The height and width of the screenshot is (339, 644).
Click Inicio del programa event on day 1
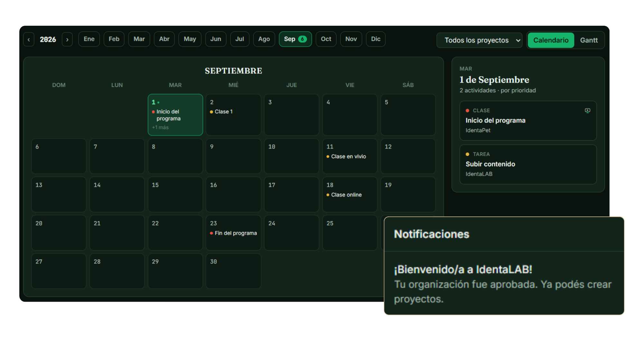coord(168,115)
